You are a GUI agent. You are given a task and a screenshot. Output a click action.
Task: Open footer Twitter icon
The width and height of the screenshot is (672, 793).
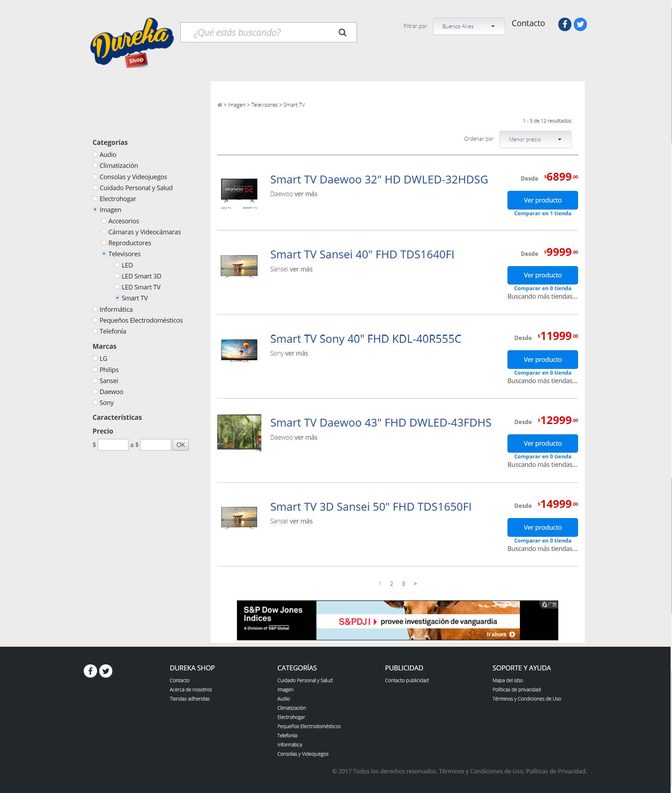(106, 671)
